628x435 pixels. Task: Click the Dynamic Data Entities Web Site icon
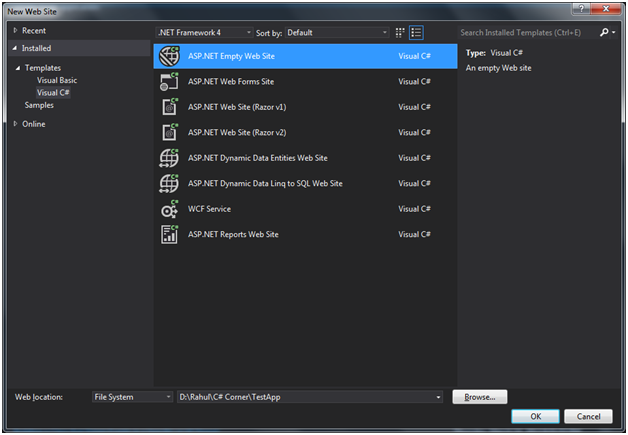point(169,158)
